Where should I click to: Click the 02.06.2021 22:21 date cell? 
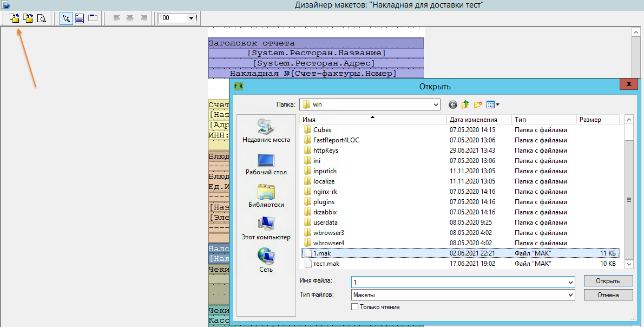coord(472,253)
